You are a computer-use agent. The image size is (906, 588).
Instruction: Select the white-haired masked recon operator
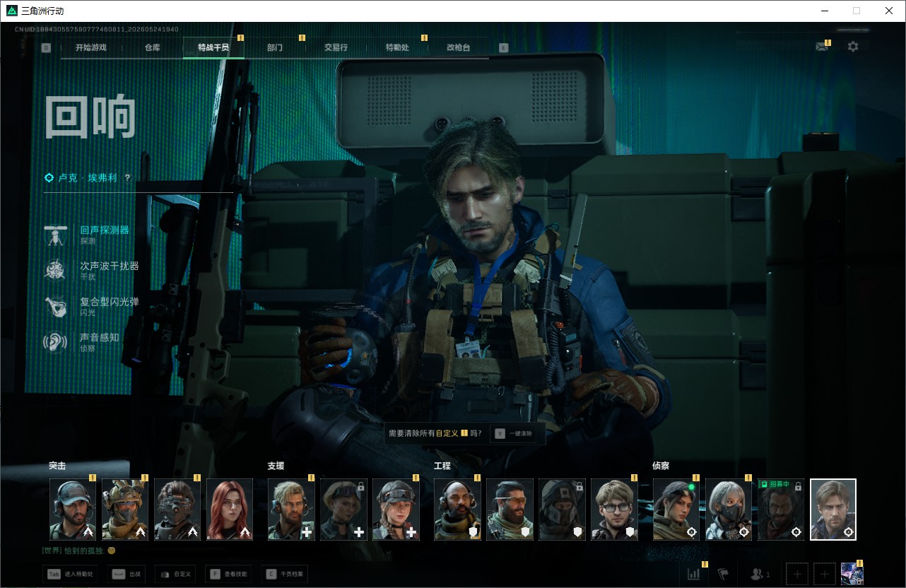click(729, 510)
